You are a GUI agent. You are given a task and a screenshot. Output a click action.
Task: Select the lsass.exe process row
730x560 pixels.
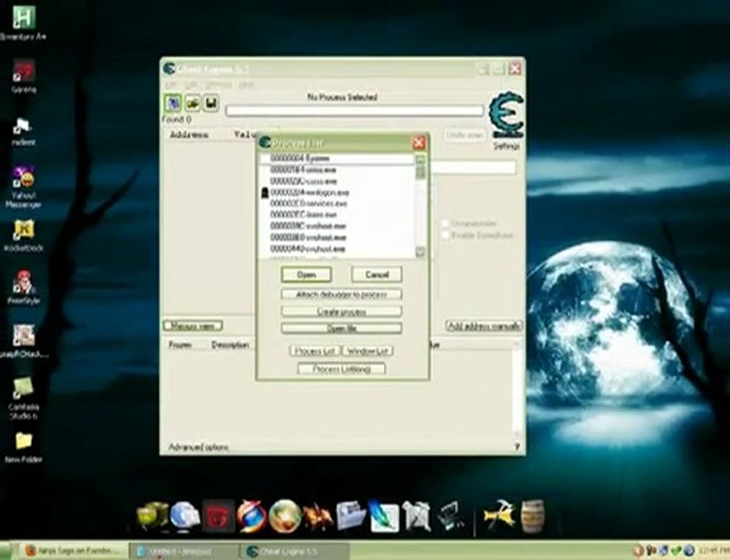click(x=337, y=215)
